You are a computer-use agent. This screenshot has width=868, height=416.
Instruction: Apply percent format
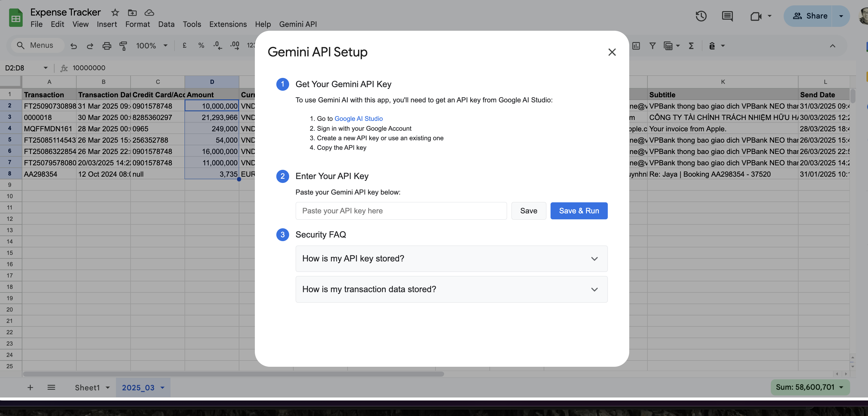pos(201,45)
